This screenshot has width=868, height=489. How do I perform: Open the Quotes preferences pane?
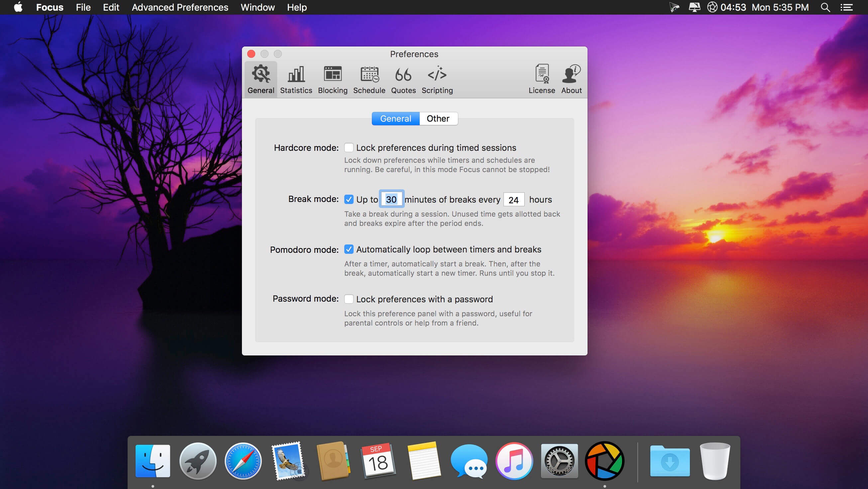[403, 79]
